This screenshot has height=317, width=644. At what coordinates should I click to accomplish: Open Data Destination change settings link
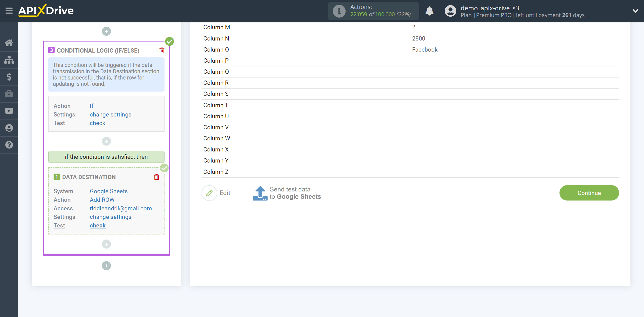110,217
